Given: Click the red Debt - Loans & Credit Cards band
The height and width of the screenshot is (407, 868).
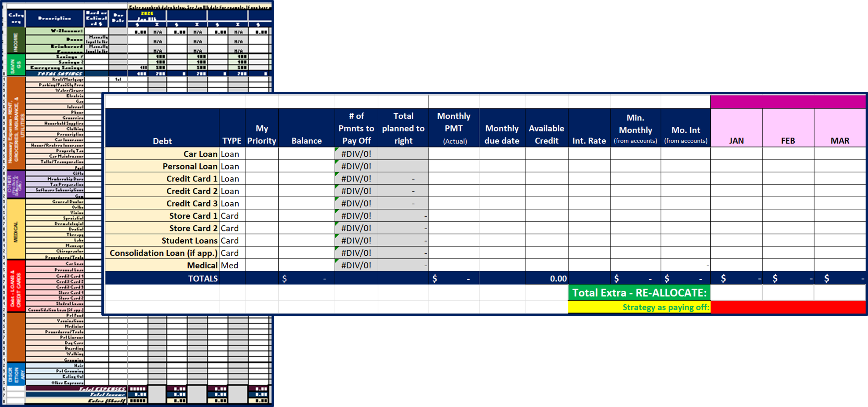Looking at the screenshot, I should (15, 284).
